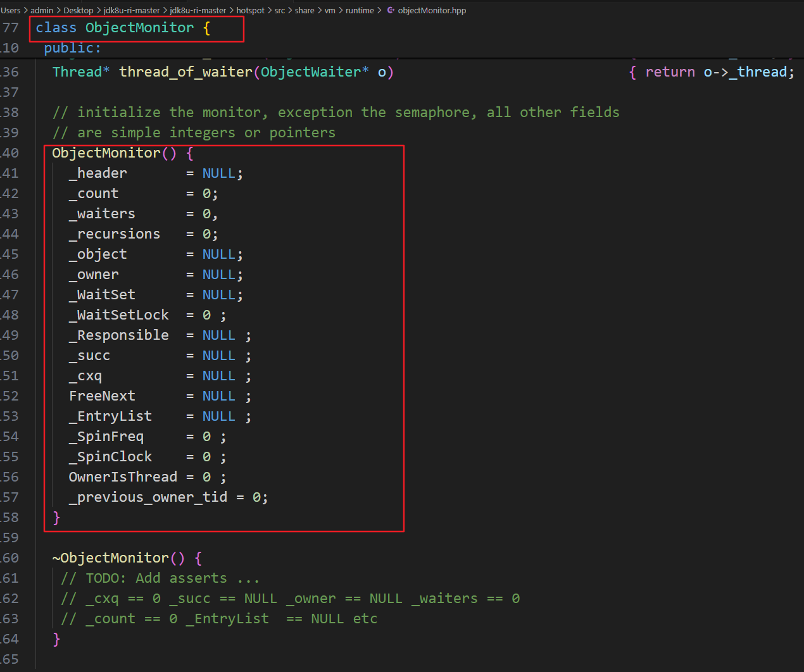804x672 pixels.
Task: Open the share breadcrumb folder
Action: click(x=305, y=10)
